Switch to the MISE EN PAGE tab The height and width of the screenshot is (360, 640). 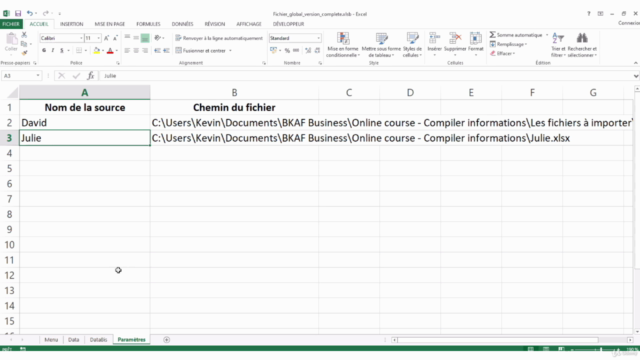click(110, 24)
